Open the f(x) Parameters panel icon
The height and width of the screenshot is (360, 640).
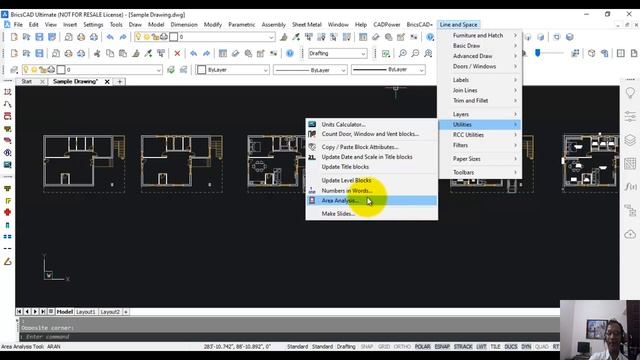click(x=630, y=187)
